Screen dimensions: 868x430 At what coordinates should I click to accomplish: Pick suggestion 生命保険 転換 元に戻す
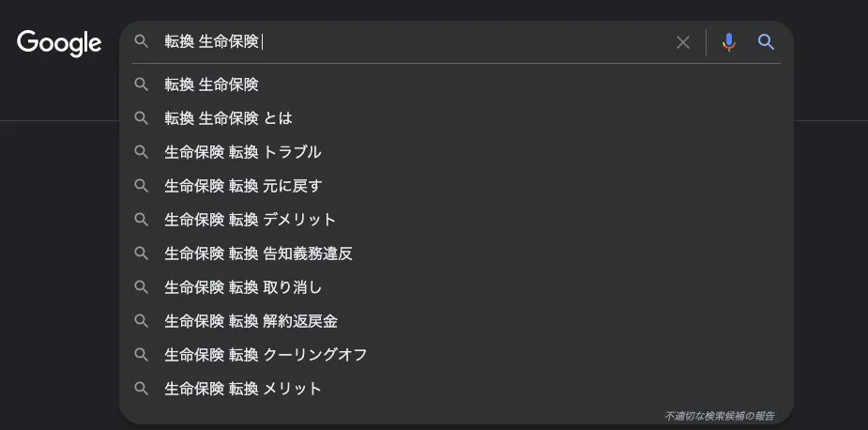[x=242, y=186]
